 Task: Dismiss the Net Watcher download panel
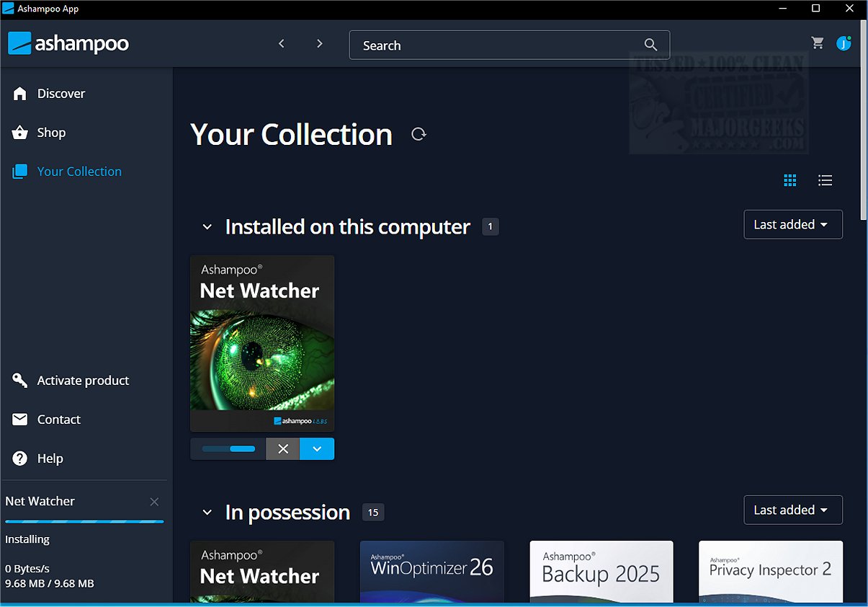coord(154,502)
